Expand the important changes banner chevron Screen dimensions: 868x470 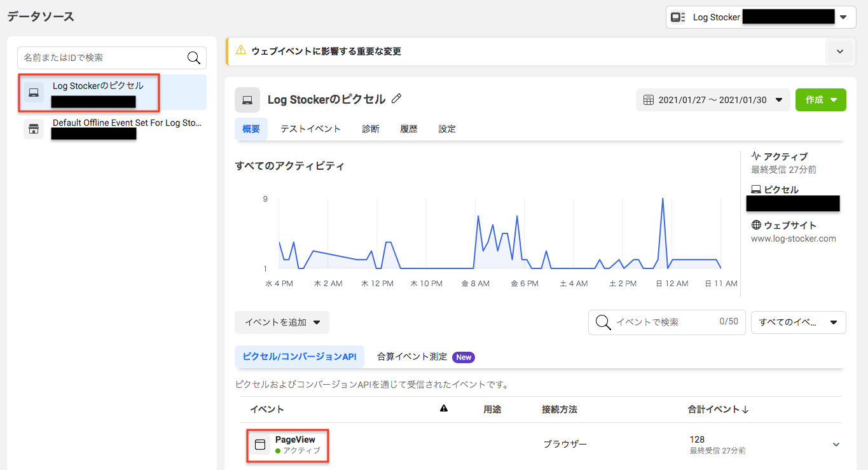(x=840, y=52)
